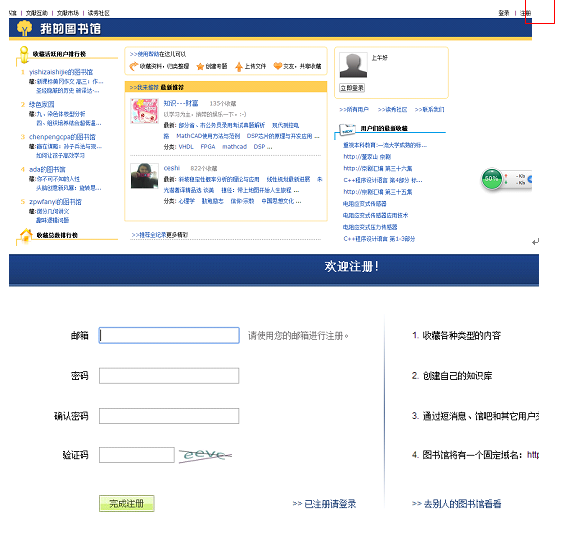
Task: Click the pink cartoon user thumbnail
Action: coord(145,111)
